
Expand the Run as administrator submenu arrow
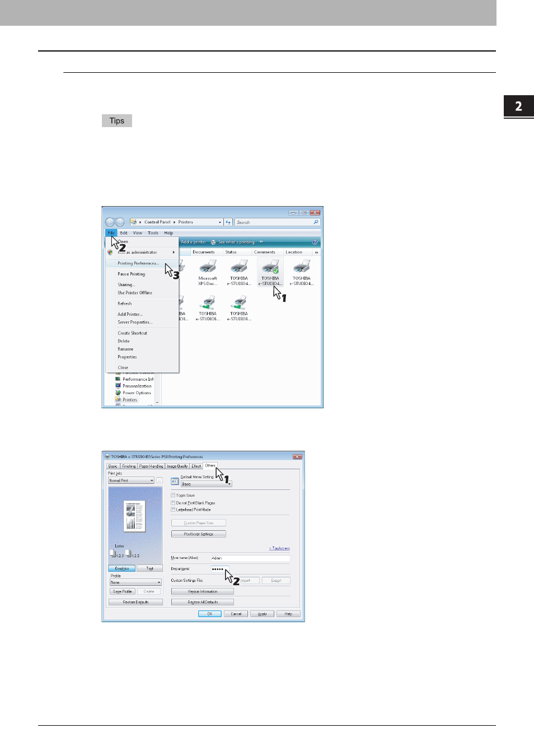point(174,253)
